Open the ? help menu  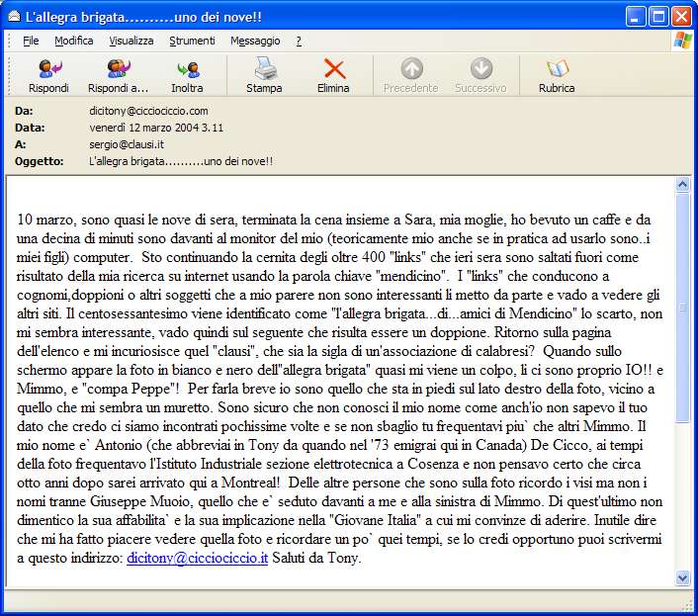299,41
